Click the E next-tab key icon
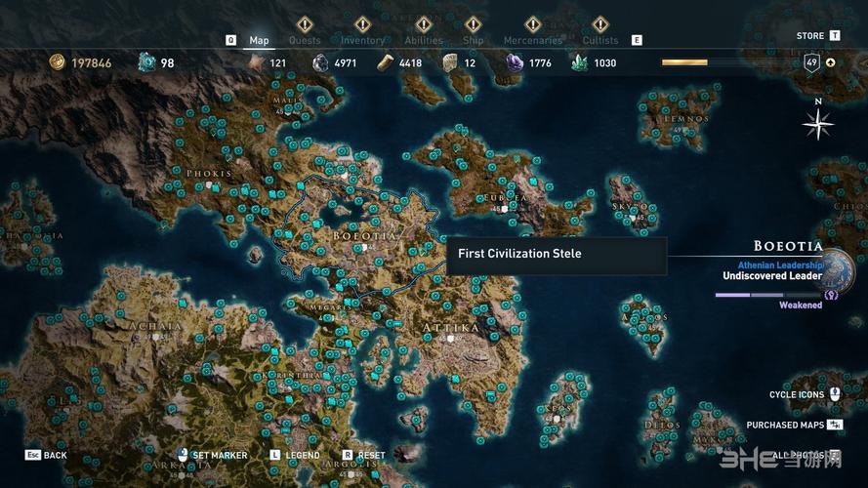868x488 pixels. coord(637,40)
